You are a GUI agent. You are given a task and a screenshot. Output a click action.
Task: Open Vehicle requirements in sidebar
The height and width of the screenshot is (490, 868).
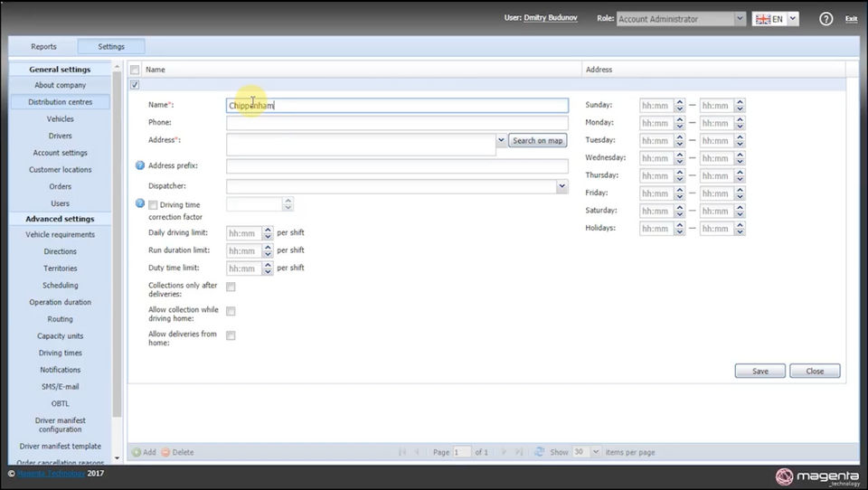point(61,235)
